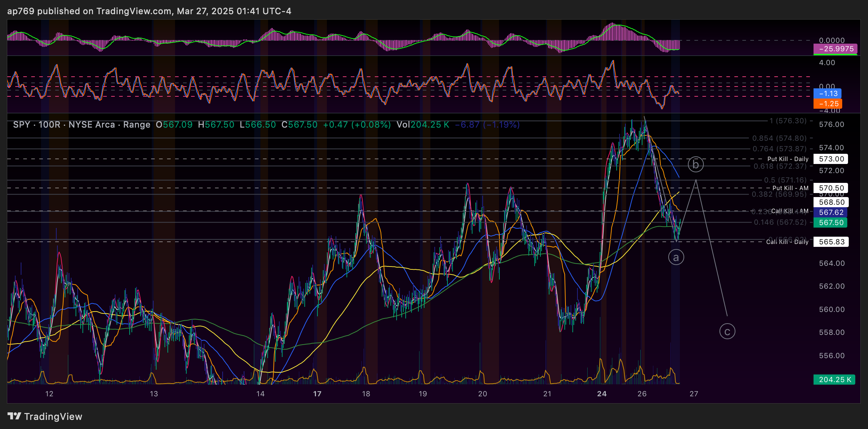This screenshot has width=868, height=429.
Task: Click the date '19' on time axis
Action: click(x=423, y=394)
